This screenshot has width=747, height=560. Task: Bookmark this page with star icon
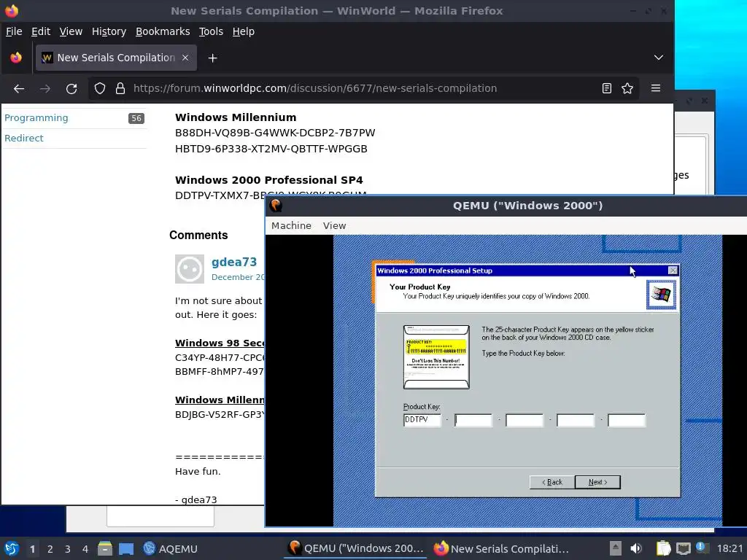click(627, 88)
